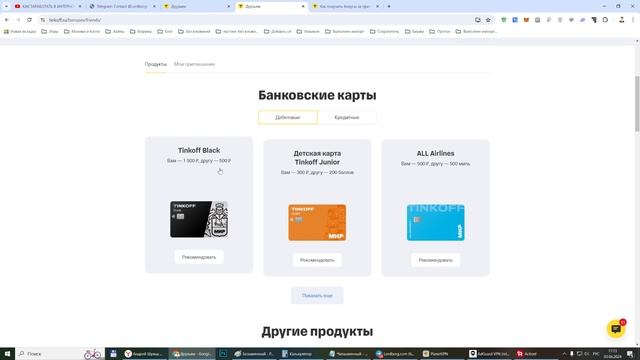Image resolution: width=640 pixels, height=360 pixels.
Task: Open the Chrome profile avatar icon
Action: click(622, 20)
